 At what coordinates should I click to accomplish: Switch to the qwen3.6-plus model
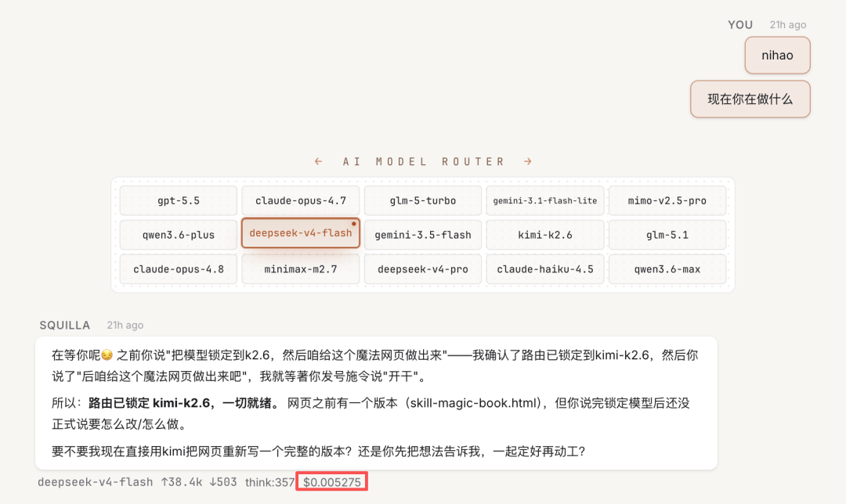179,235
